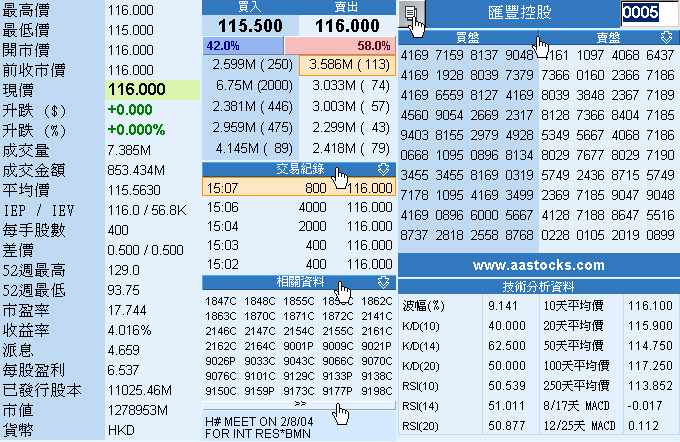Select the 15:07 trade record row

coord(299,188)
